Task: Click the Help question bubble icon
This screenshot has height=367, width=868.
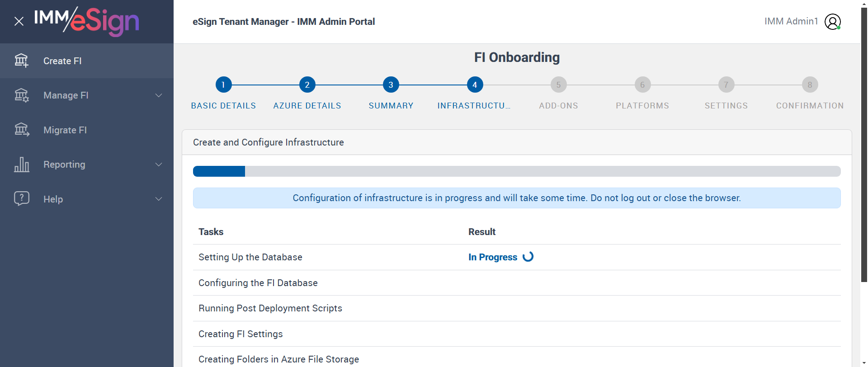Action: [21, 198]
